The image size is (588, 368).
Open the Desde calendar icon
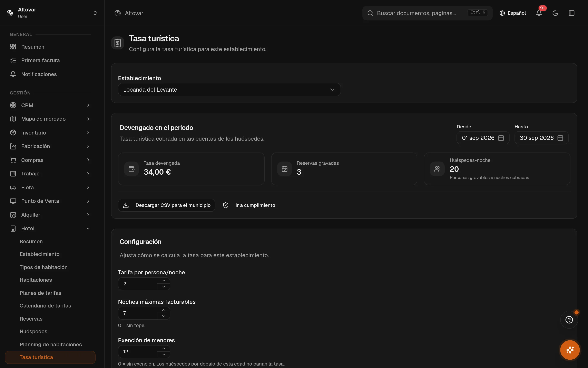tap(501, 138)
